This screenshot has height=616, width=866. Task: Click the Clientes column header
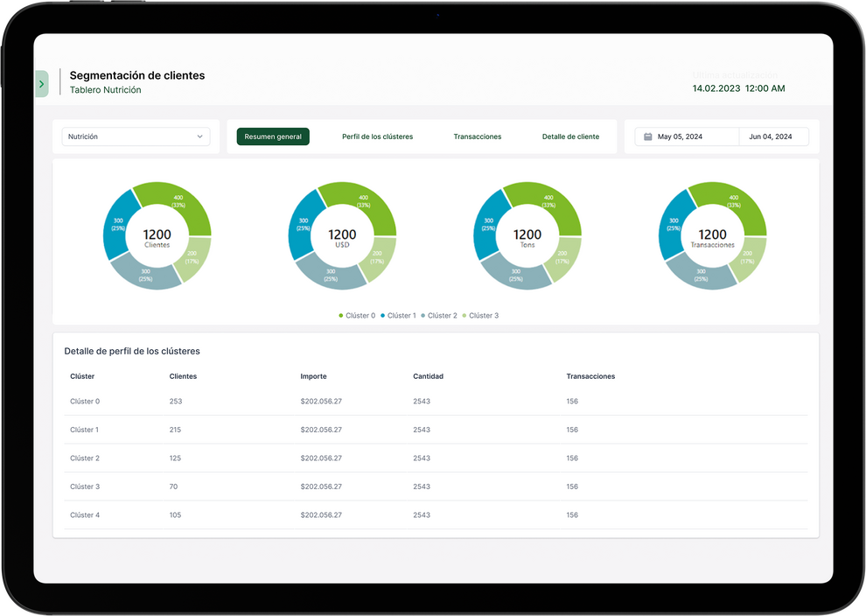pyautogui.click(x=183, y=377)
